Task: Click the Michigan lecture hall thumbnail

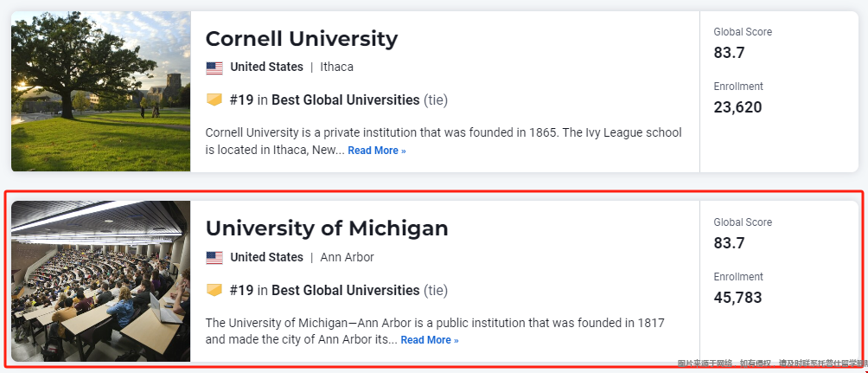Action: (101, 281)
